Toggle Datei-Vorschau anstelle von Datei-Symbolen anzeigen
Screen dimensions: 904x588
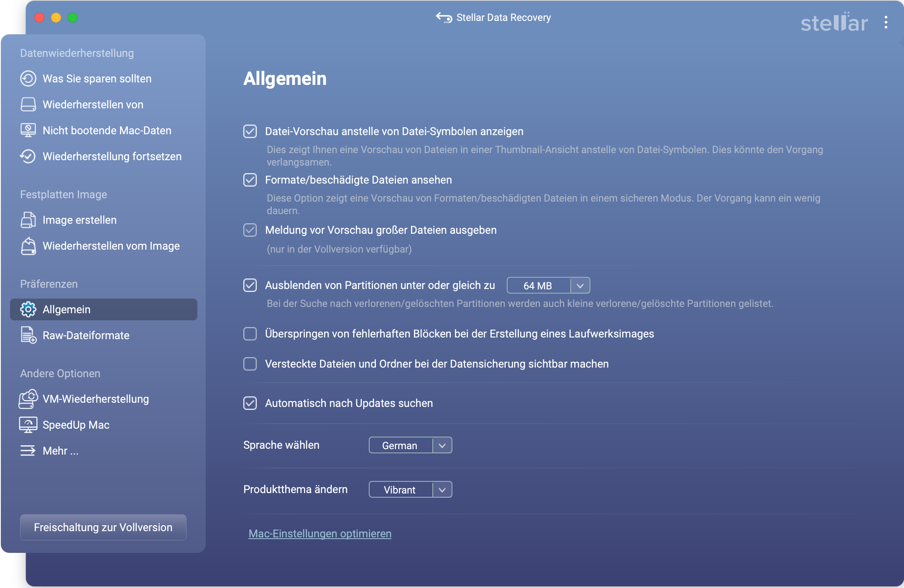point(250,131)
